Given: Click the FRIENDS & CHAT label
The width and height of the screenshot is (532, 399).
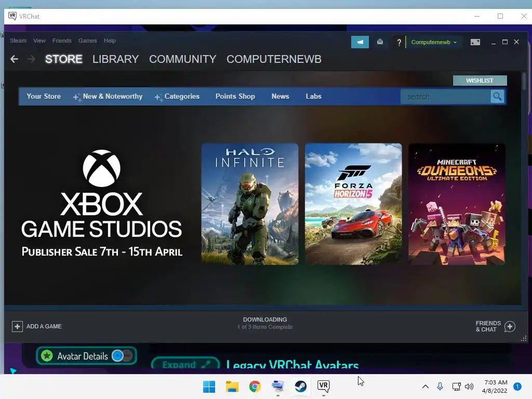Looking at the screenshot, I should (x=488, y=326).
